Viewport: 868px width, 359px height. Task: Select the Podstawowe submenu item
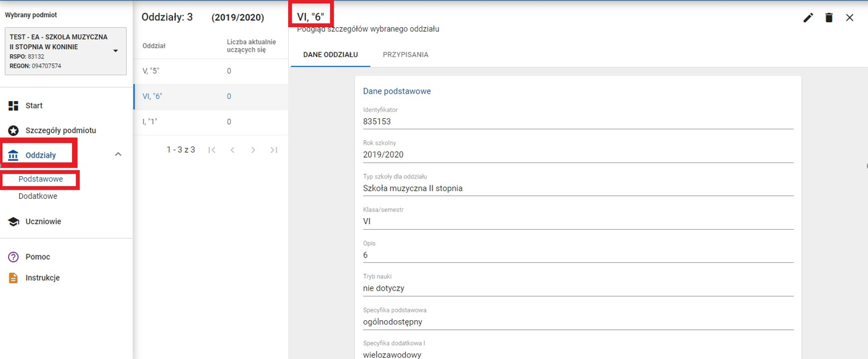click(41, 179)
